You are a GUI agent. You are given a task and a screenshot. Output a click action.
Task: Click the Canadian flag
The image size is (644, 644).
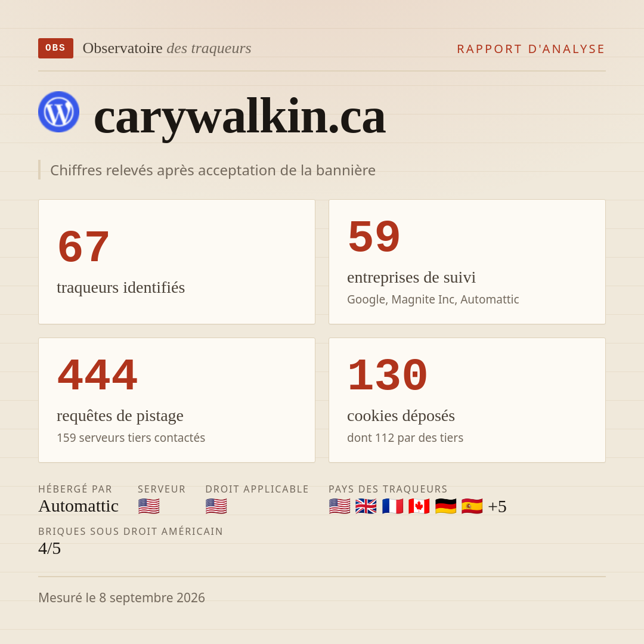419,506
